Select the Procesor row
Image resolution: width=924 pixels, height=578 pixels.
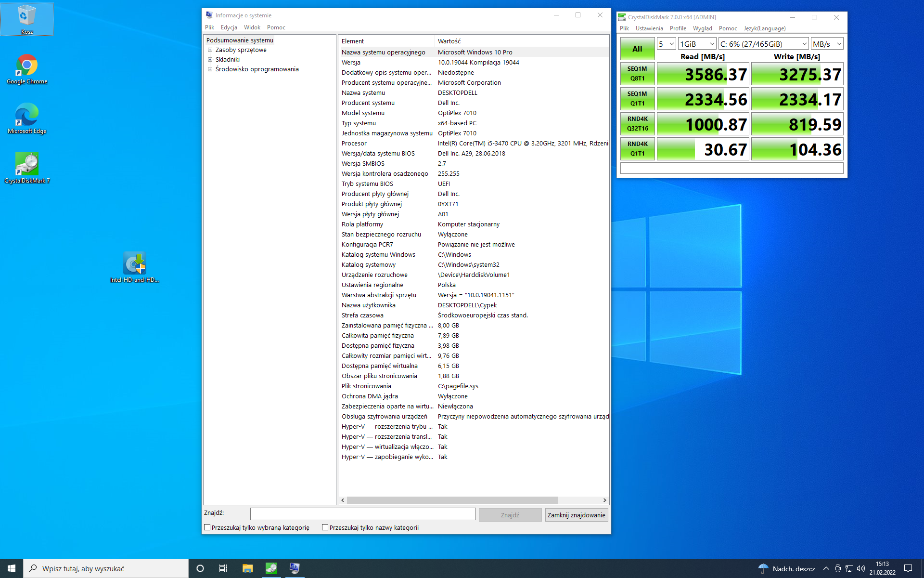tap(474, 143)
